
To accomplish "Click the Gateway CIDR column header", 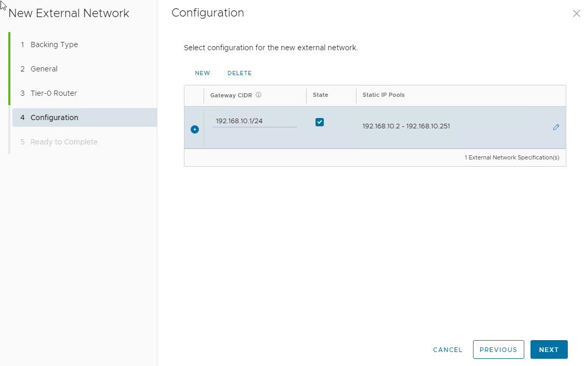I will click(231, 95).
